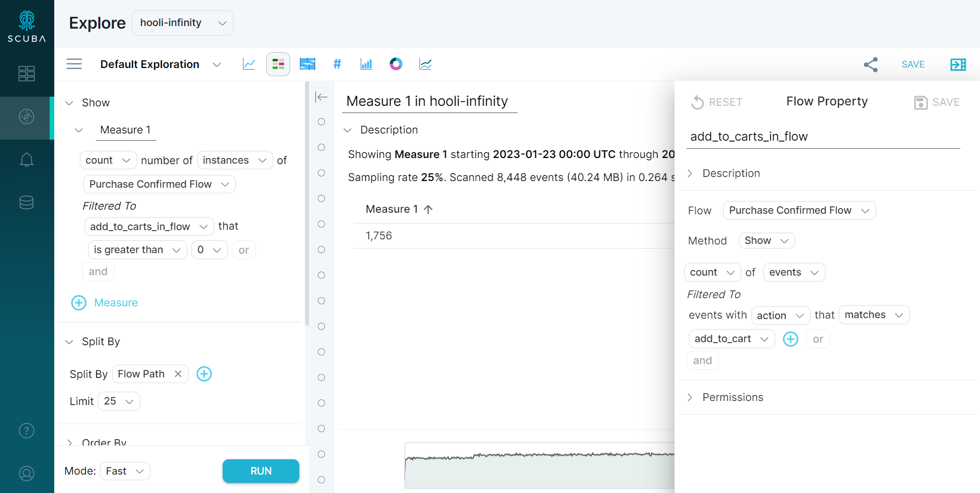Open the Flow dropdown in Flow Property panel
The height and width of the screenshot is (493, 980).
click(799, 210)
